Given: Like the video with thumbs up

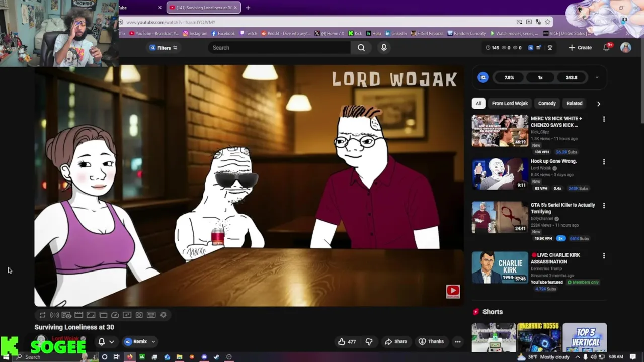Looking at the screenshot, I should 347,342.
